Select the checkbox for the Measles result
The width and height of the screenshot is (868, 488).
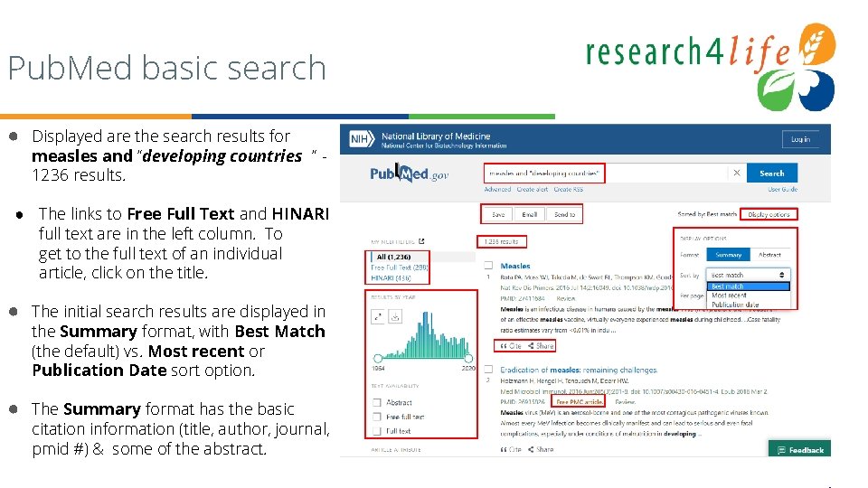(x=489, y=266)
